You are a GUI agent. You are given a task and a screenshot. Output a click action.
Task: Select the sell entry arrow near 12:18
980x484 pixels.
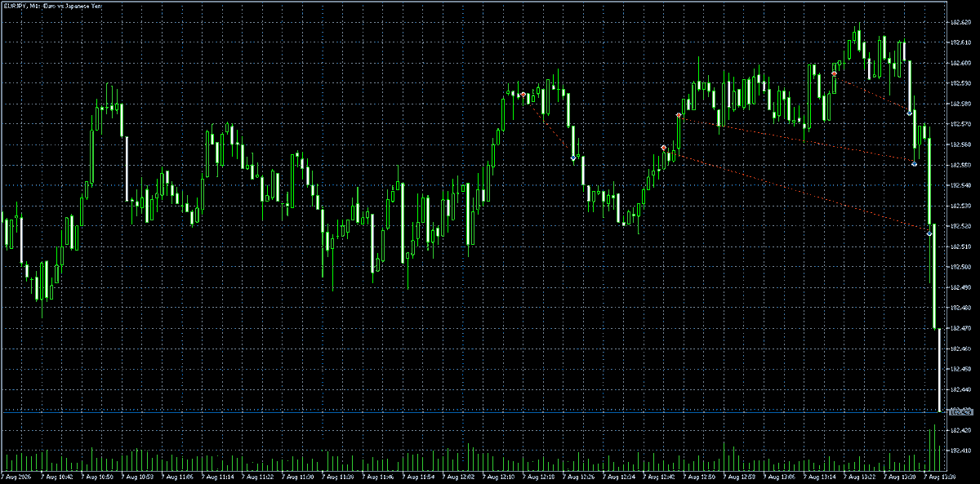(x=523, y=95)
